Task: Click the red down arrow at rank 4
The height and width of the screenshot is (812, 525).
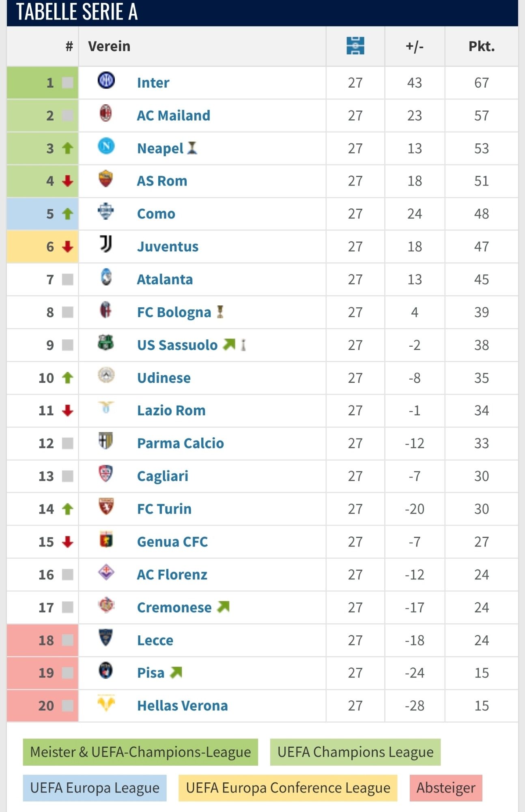Action: pos(68,181)
